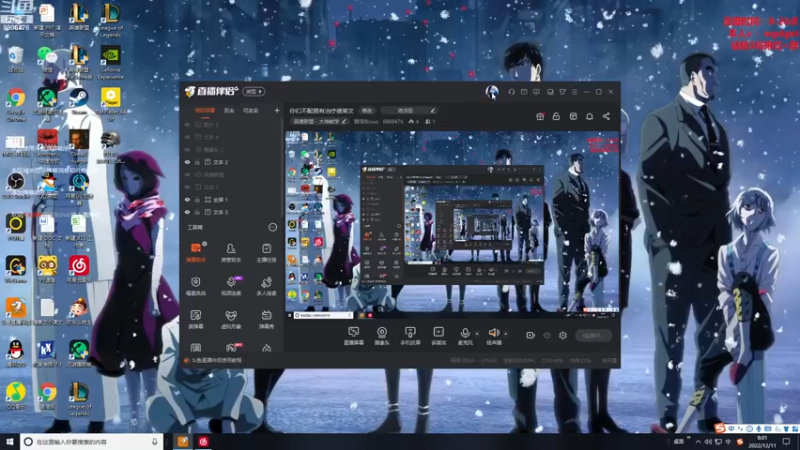Toggle visibility of the 文本 3 source
This screenshot has height=450, width=800.
pyautogui.click(x=187, y=212)
